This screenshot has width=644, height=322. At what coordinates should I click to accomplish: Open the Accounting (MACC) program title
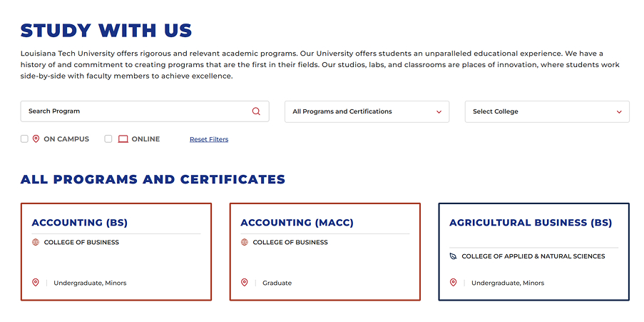(x=297, y=223)
